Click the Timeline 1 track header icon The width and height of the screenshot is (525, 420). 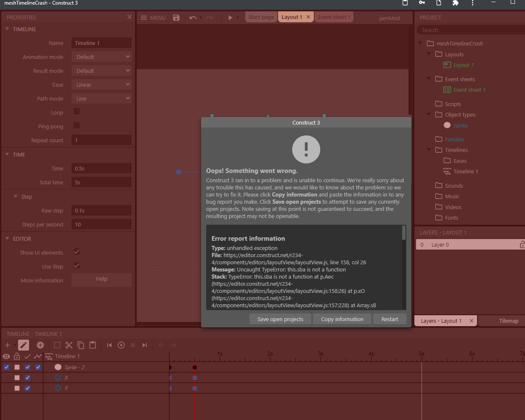point(48,356)
